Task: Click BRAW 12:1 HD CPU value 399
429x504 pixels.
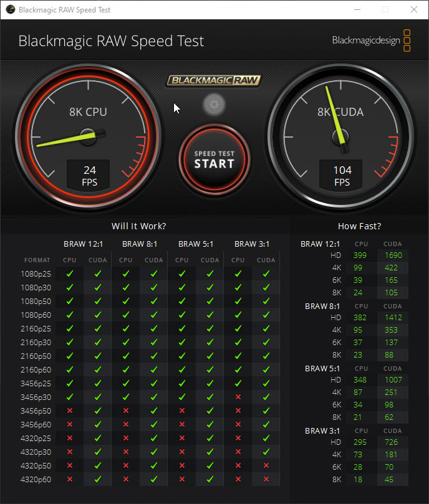Action: click(x=360, y=255)
